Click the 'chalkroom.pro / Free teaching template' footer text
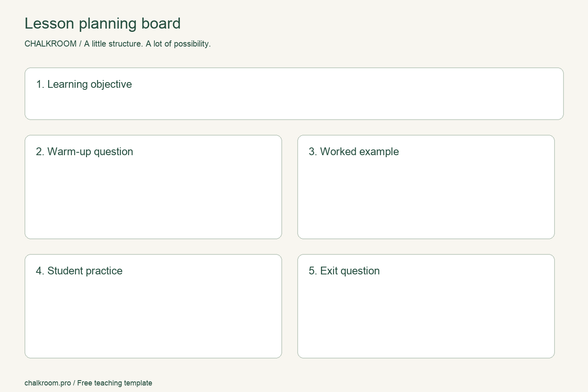This screenshot has height=392, width=588. (88, 383)
